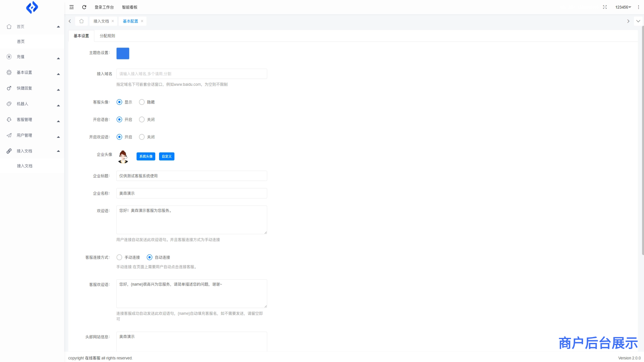Click the home icon tab

pos(81,21)
